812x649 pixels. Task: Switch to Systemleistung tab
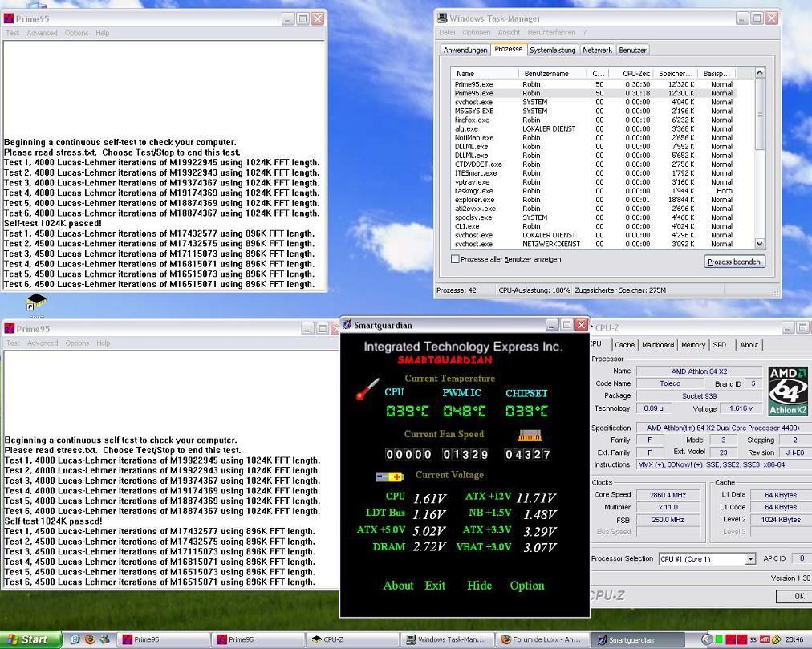coord(552,51)
